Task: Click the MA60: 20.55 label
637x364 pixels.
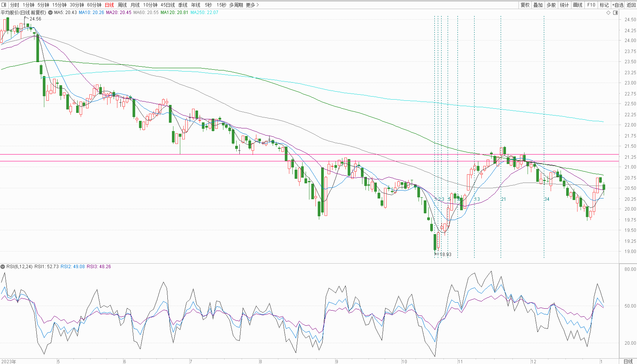Action: pyautogui.click(x=146, y=12)
